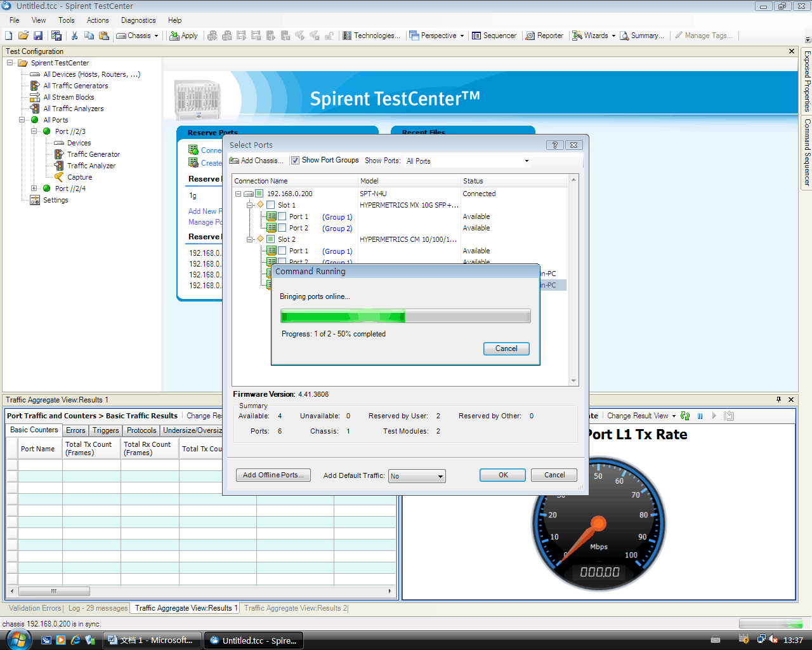Switch to the Triggers tab
812x650 pixels.
[106, 430]
